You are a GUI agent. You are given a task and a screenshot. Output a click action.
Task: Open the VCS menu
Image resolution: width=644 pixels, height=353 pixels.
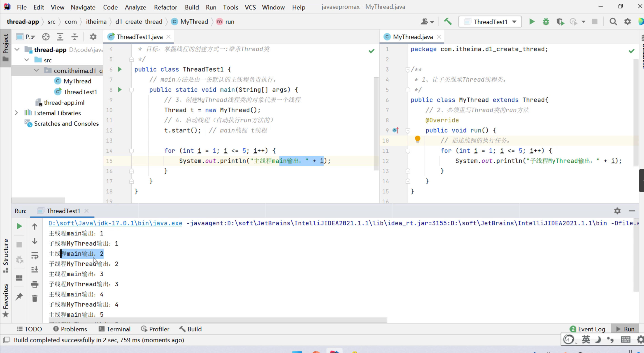[250, 7]
